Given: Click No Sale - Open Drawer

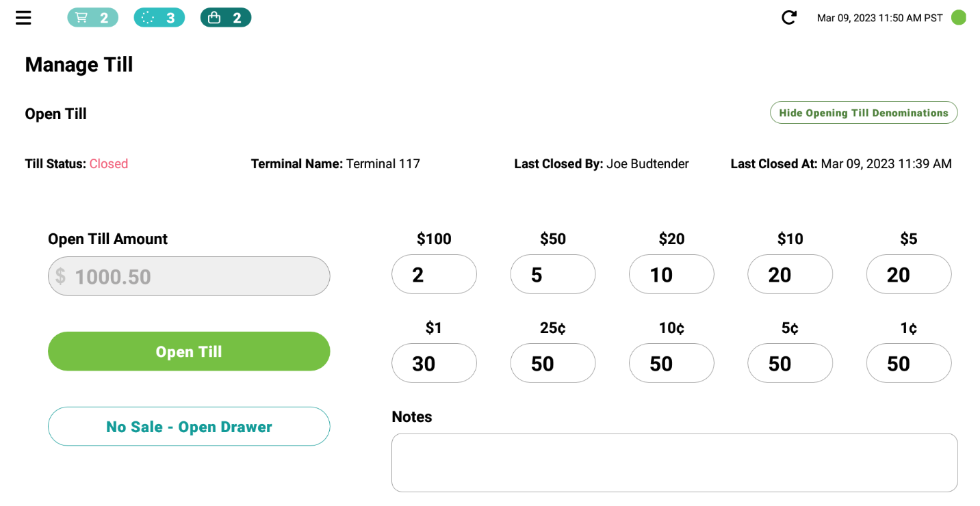Looking at the screenshot, I should pos(189,427).
